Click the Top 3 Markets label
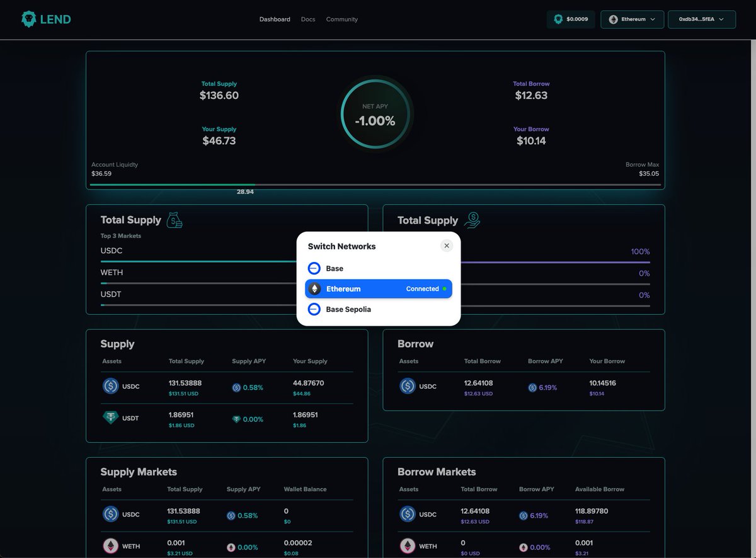The width and height of the screenshot is (756, 558). (121, 236)
